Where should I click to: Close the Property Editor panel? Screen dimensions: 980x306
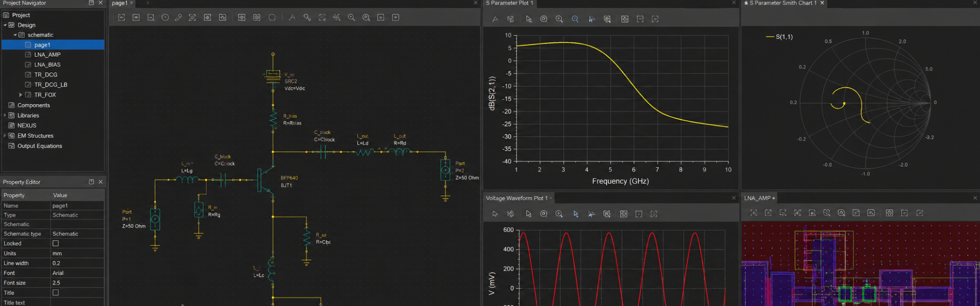[x=101, y=182]
